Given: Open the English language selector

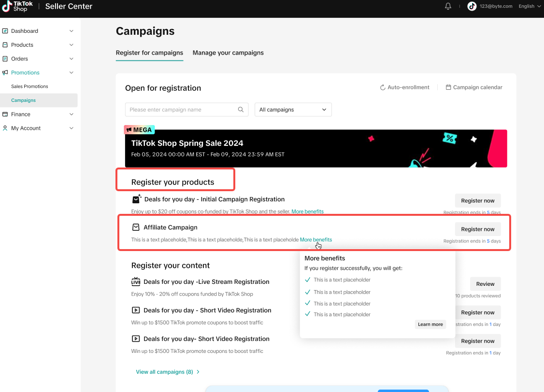Looking at the screenshot, I should tap(529, 6).
